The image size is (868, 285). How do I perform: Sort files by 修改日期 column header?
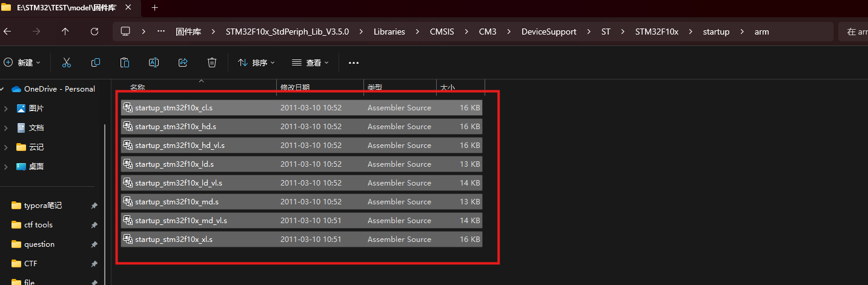coord(295,88)
